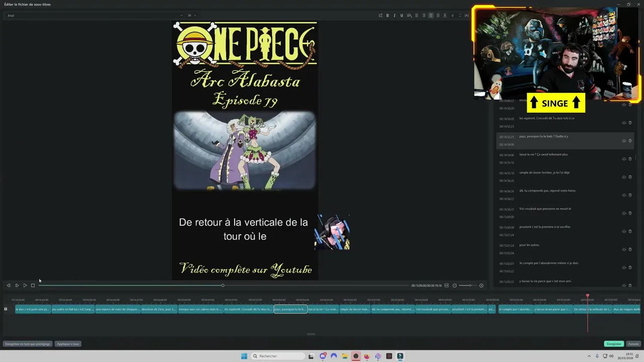Align subtitle text to the left
The height and width of the screenshot is (362, 644).
point(417,16)
